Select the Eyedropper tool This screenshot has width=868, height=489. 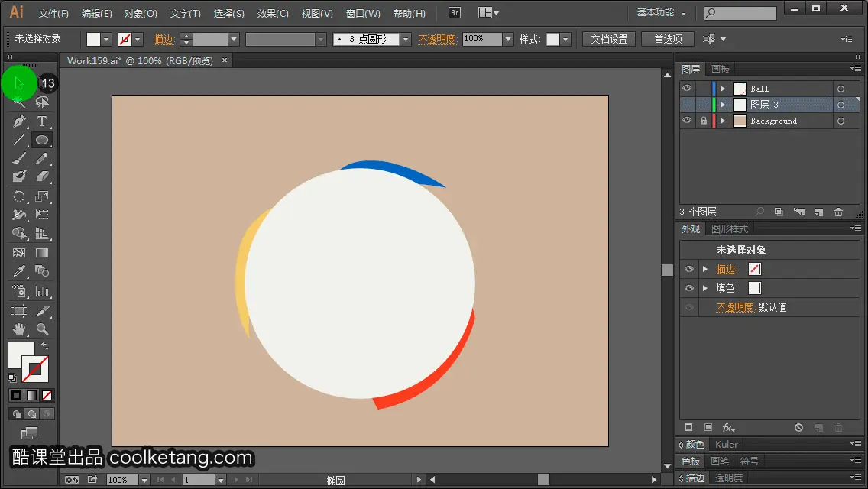pyautogui.click(x=19, y=271)
